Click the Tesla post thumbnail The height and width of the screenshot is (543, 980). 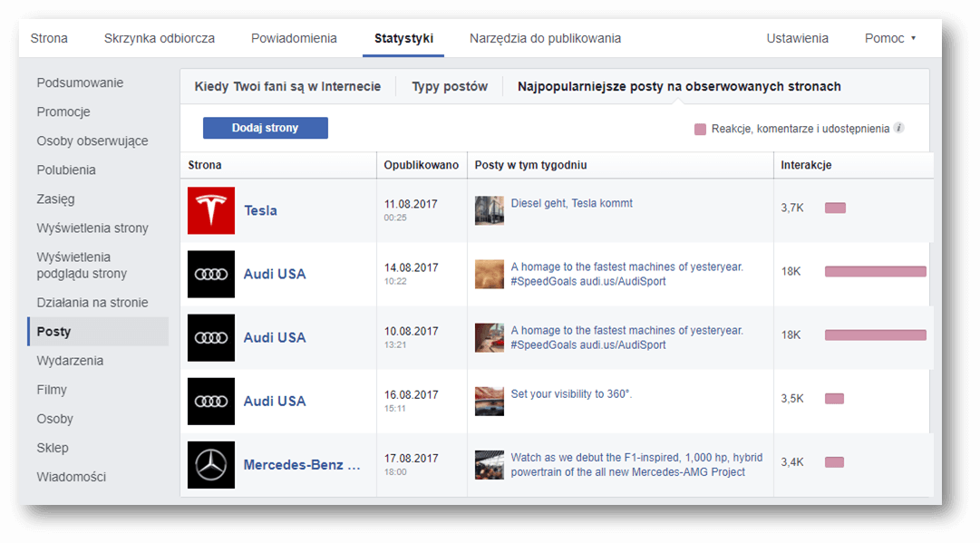(x=490, y=210)
